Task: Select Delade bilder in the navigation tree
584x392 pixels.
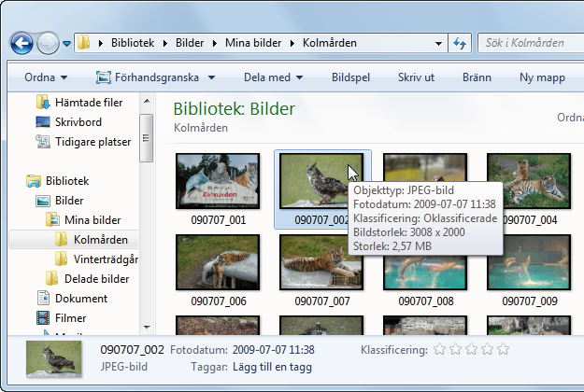Action: coord(96,279)
